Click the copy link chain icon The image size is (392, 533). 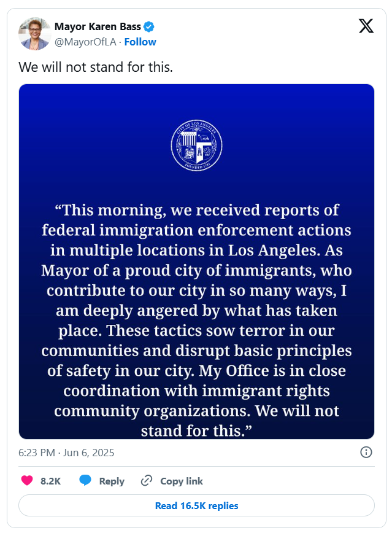pyautogui.click(x=147, y=481)
